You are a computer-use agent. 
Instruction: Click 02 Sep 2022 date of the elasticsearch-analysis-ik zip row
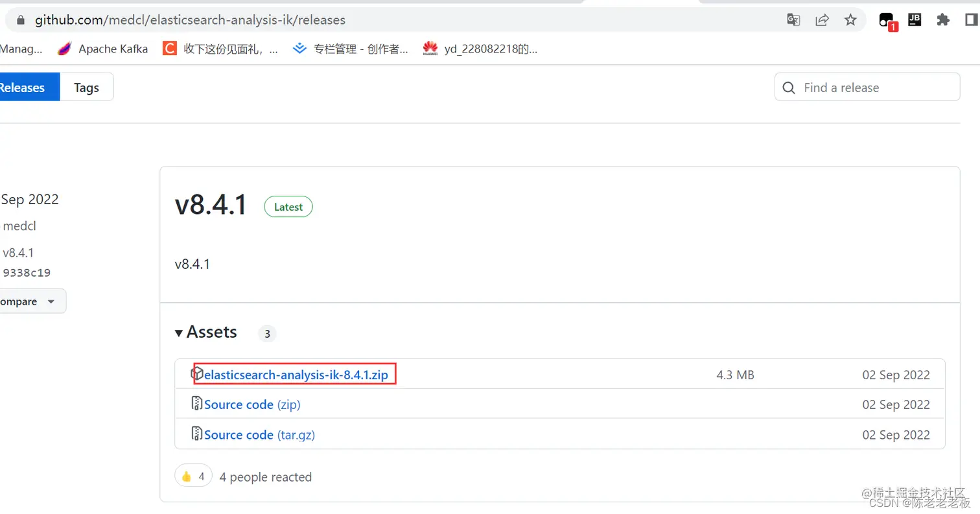[x=896, y=375]
